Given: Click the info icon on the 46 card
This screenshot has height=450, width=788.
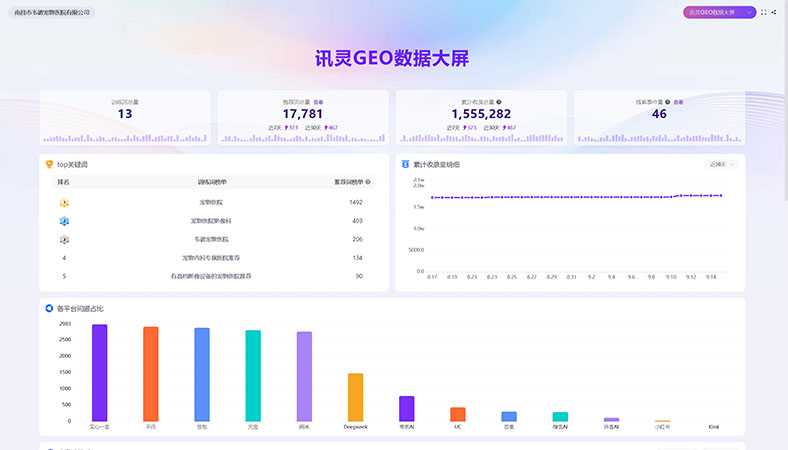Looking at the screenshot, I should click(x=667, y=102).
